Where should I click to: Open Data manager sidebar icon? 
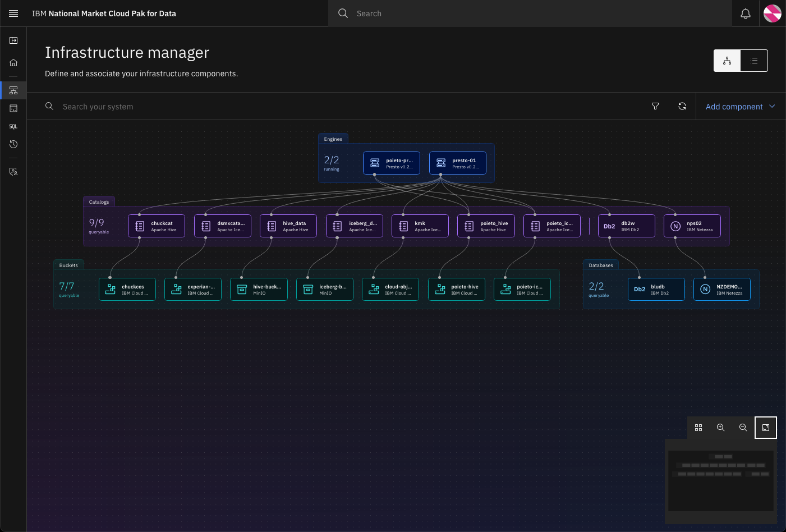13,108
